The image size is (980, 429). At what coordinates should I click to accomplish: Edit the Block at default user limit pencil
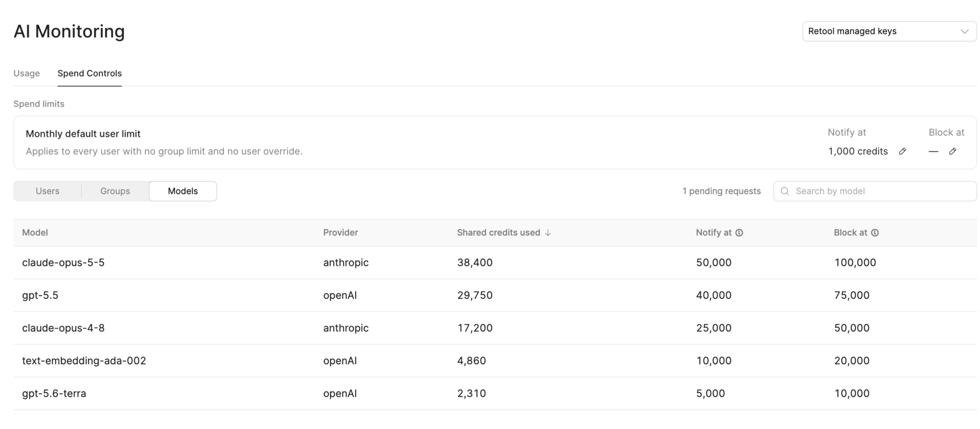[952, 151]
